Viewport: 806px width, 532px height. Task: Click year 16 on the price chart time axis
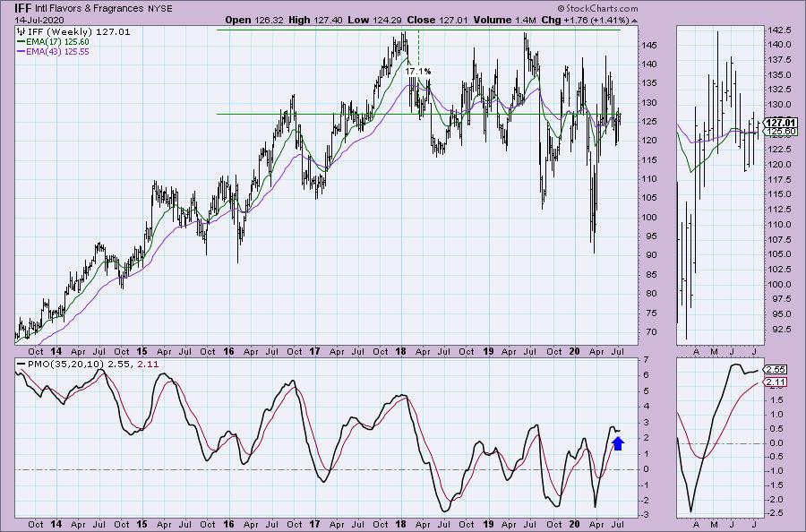click(x=228, y=352)
